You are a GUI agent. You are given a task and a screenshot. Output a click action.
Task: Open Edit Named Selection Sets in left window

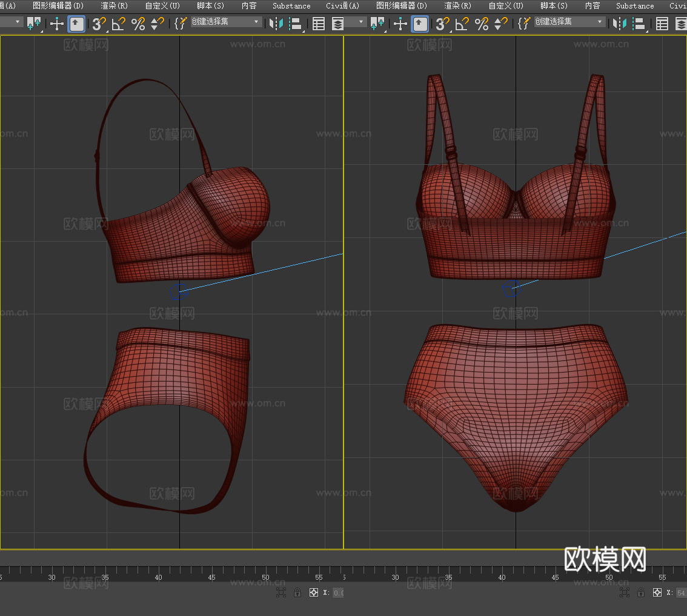click(181, 24)
